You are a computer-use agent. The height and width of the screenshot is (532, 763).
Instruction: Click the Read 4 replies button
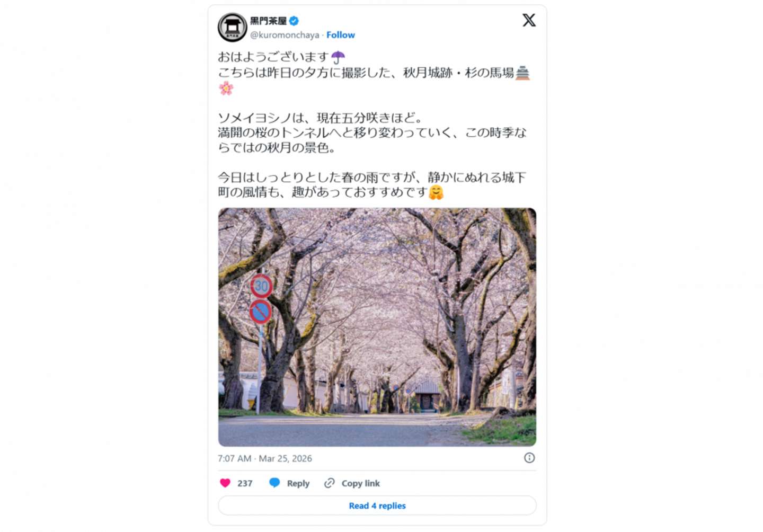click(x=377, y=506)
